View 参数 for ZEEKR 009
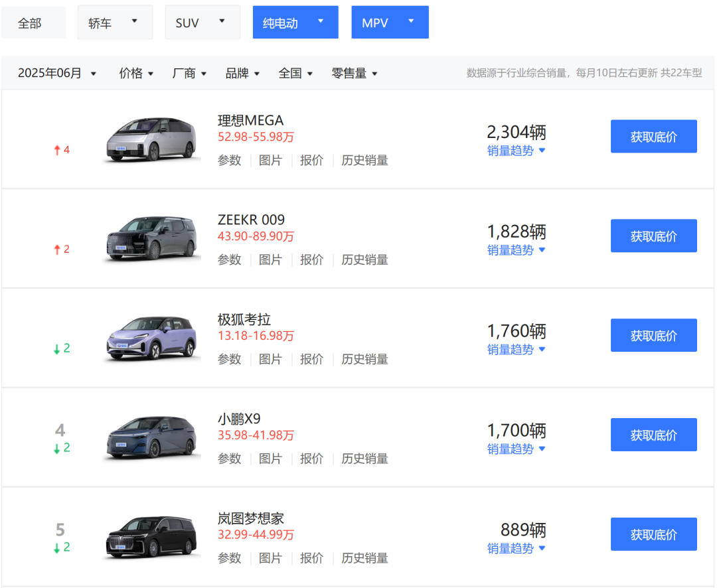The width and height of the screenshot is (717, 588). [x=230, y=259]
